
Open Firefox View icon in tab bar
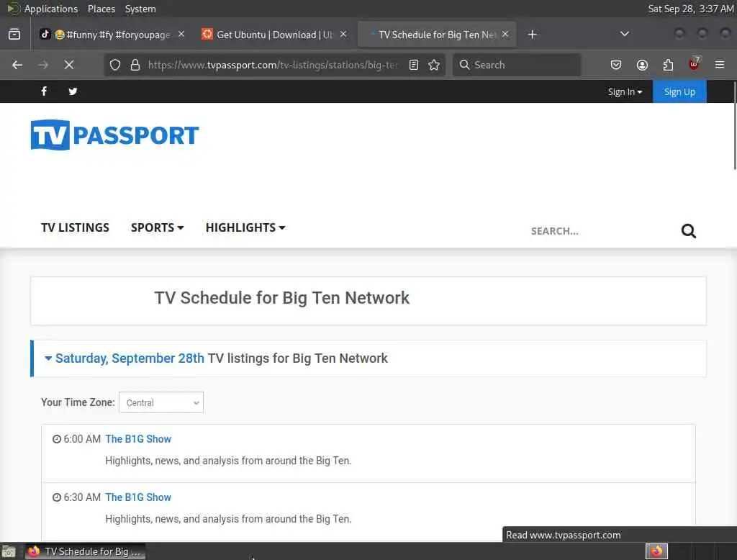click(14, 35)
